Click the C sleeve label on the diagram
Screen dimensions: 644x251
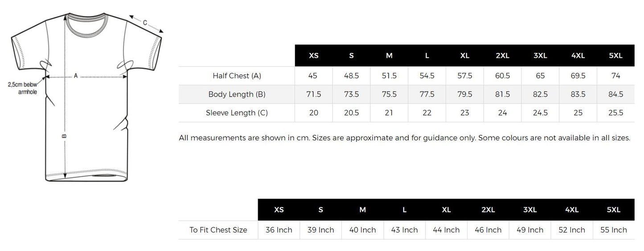[145, 23]
